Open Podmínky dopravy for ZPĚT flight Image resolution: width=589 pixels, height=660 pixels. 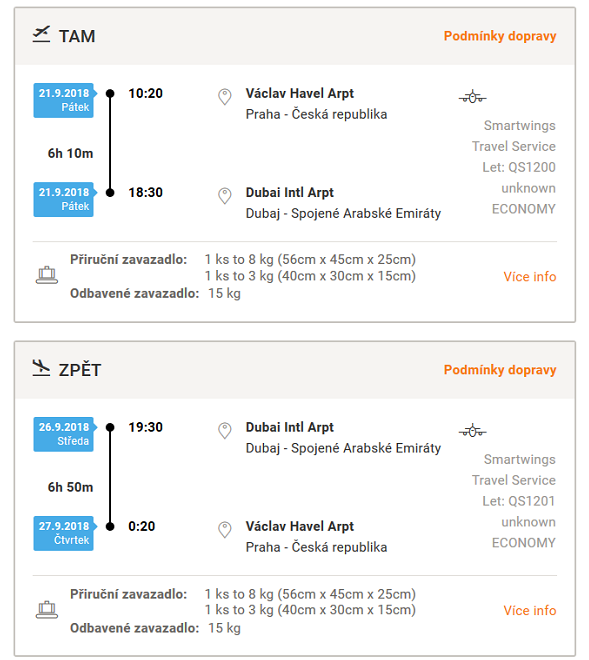coord(500,370)
